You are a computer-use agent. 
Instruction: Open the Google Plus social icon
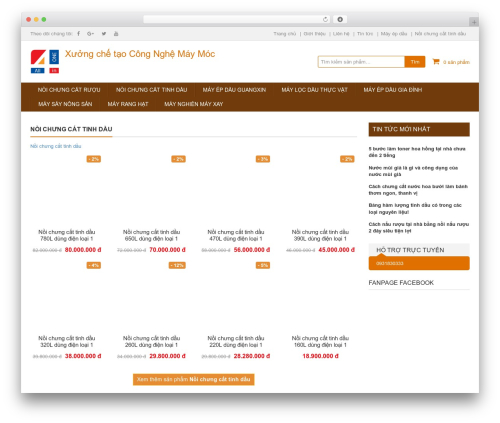(90, 34)
